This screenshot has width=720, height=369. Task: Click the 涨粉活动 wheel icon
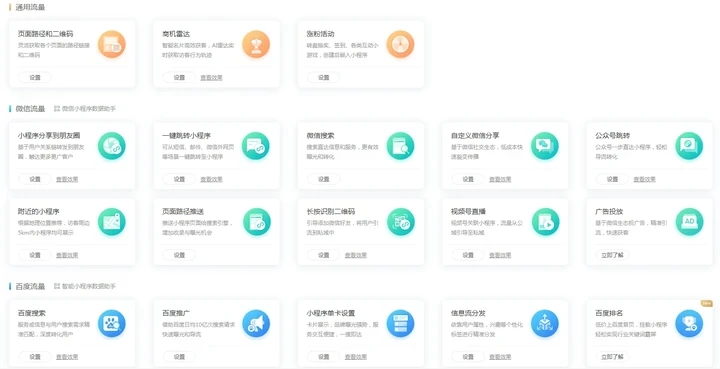(400, 45)
